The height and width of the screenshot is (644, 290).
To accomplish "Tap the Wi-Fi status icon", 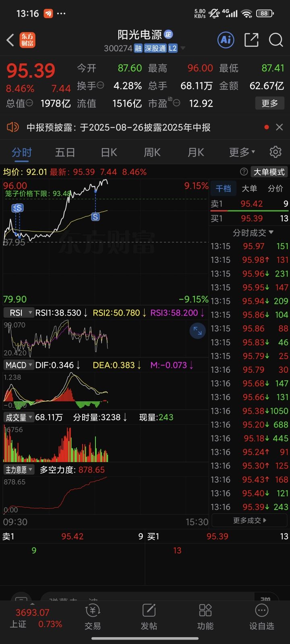I will 246,14.
